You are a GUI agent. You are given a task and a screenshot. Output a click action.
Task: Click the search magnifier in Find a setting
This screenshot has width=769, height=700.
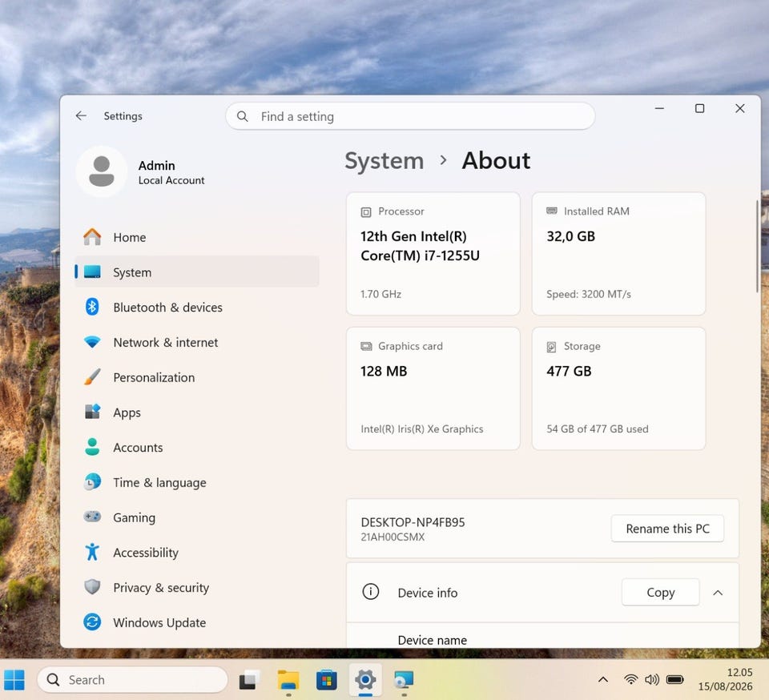pos(242,116)
